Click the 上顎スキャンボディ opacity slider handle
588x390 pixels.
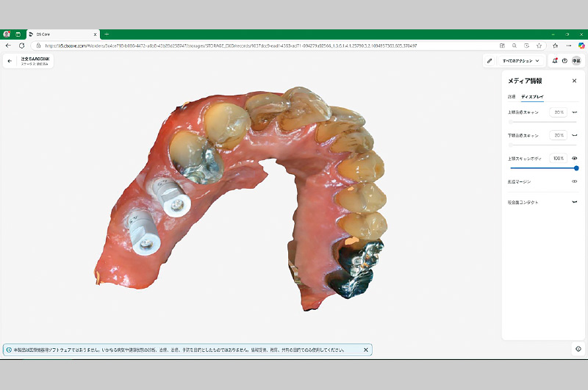tap(576, 168)
